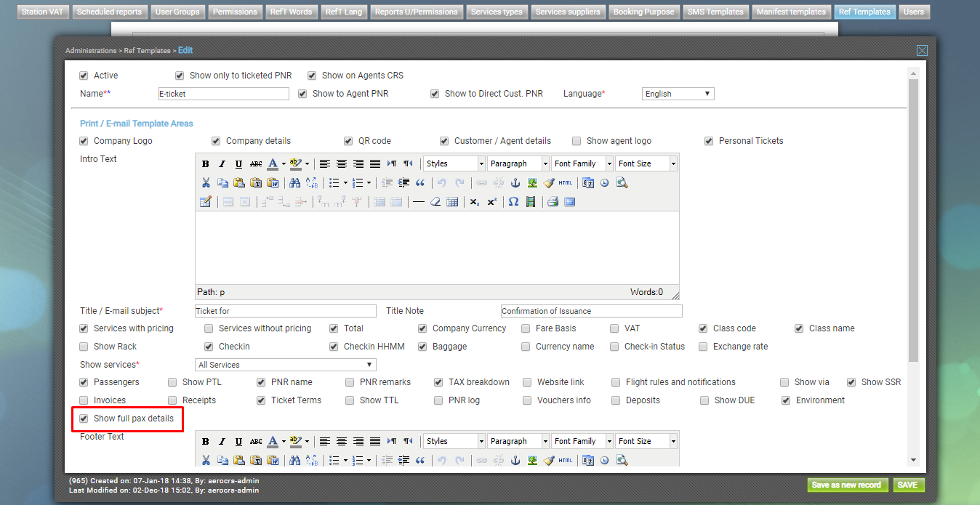Apply text color in Intro Text editor
The image size is (980, 505).
tap(273, 163)
